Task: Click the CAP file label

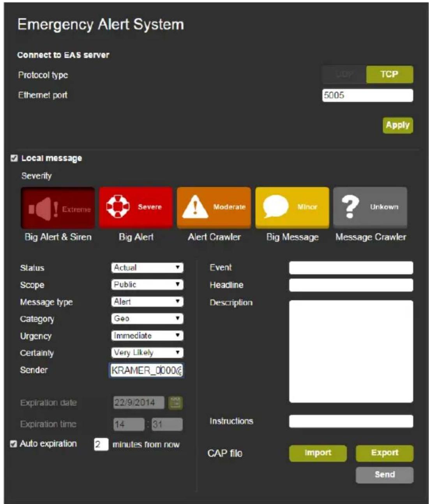Action: 225,453
